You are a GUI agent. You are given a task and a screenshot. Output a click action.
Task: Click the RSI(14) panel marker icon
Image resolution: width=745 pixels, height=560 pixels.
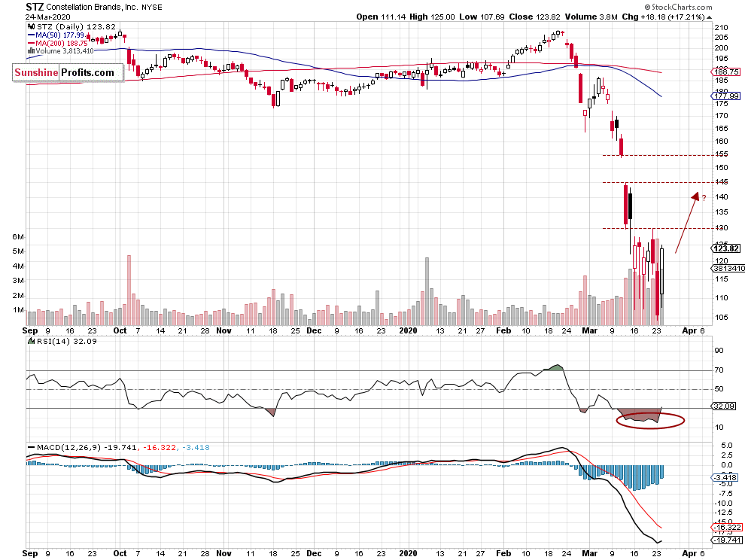tap(32, 341)
